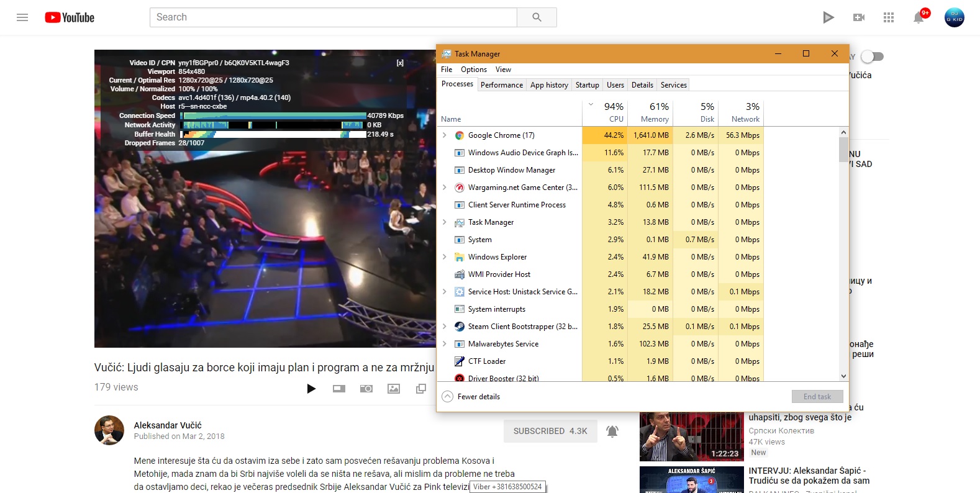Open the YouTube hamburger guide menu

click(x=22, y=17)
